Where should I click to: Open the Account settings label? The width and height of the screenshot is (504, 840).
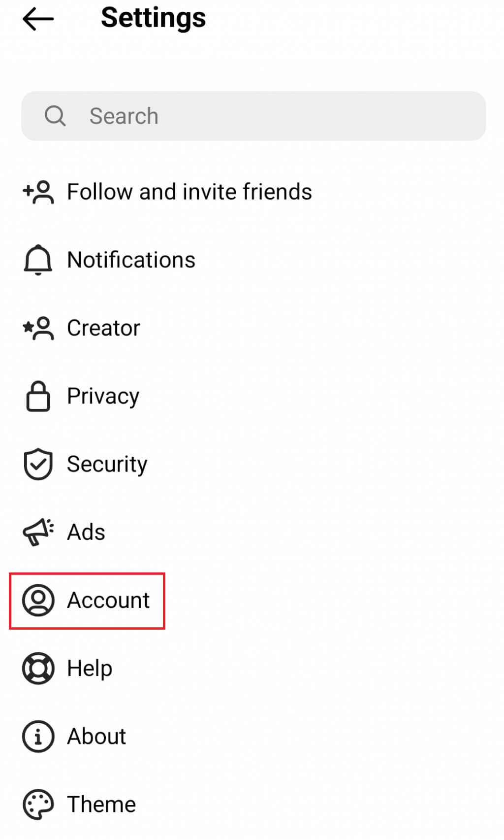point(108,601)
